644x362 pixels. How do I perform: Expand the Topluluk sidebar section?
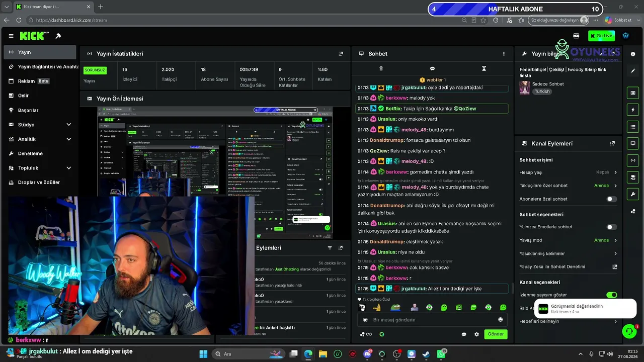click(68, 168)
